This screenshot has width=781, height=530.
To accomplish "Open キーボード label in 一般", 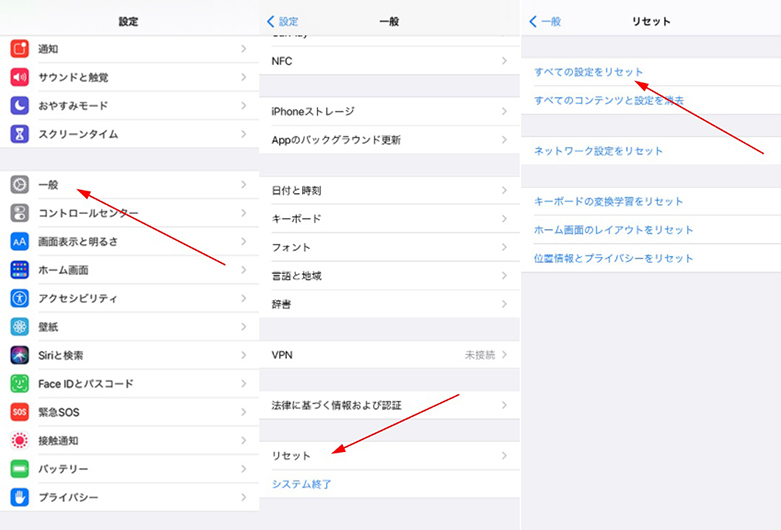I will click(296, 219).
